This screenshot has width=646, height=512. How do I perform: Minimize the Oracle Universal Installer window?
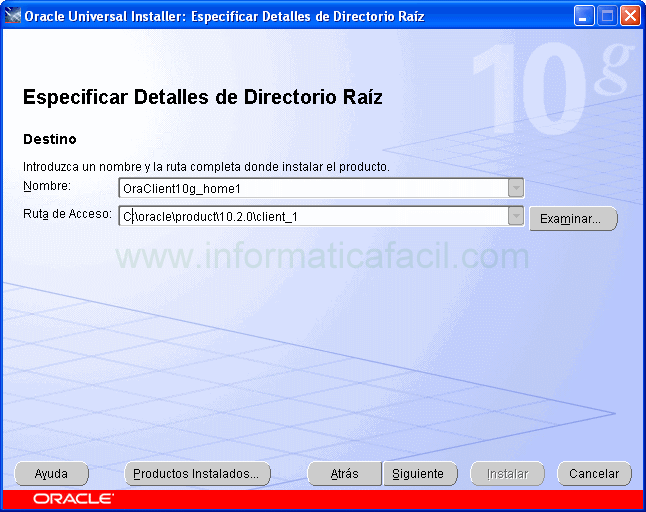tap(584, 16)
